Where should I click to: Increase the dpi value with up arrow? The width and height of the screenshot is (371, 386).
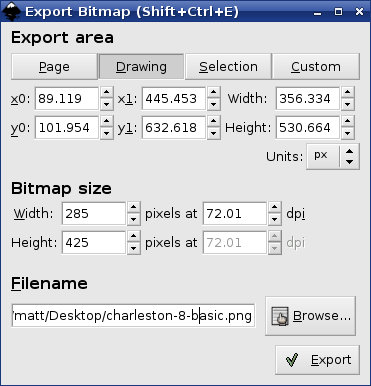point(275,207)
